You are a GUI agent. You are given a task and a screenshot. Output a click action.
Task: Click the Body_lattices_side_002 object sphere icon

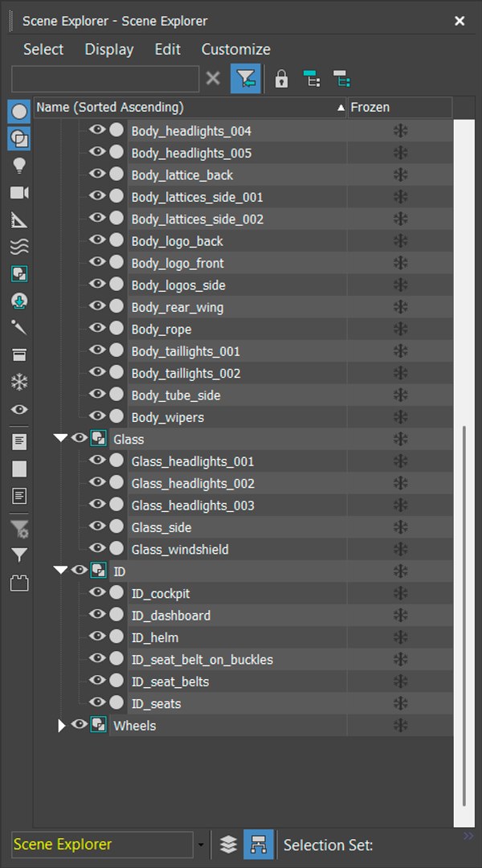tap(116, 218)
